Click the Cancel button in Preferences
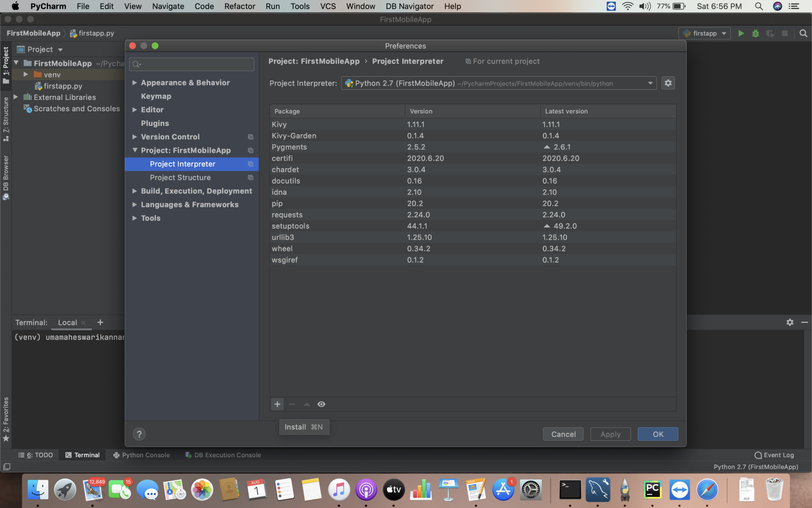The width and height of the screenshot is (812, 508). pos(563,434)
